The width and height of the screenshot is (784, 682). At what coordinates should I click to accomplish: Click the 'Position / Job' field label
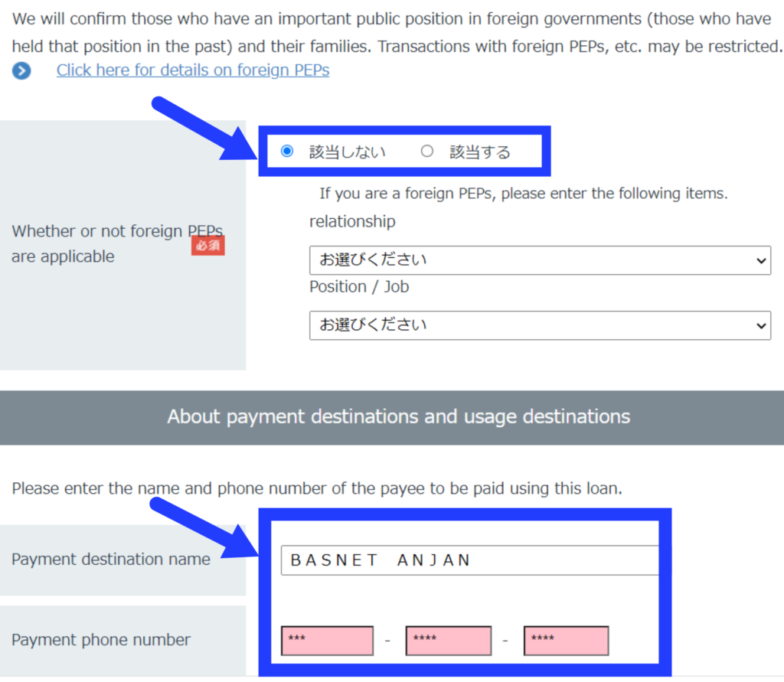point(359,286)
